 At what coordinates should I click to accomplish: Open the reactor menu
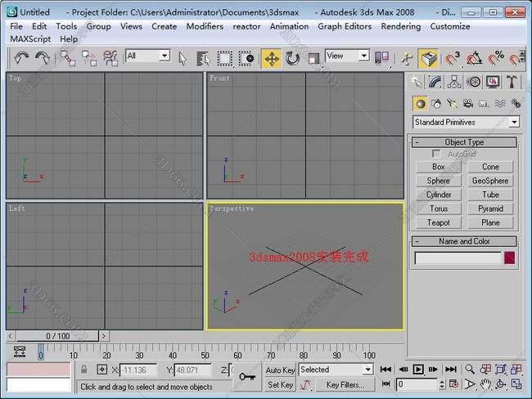[x=246, y=26]
